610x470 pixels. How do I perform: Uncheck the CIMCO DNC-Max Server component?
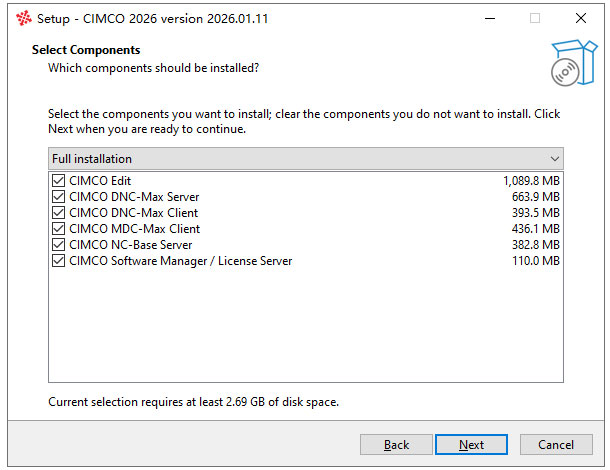pyautogui.click(x=58, y=196)
